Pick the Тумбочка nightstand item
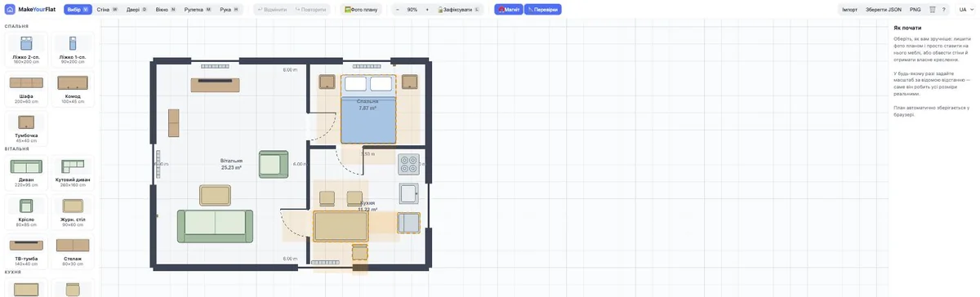The image size is (980, 297). [x=26, y=128]
